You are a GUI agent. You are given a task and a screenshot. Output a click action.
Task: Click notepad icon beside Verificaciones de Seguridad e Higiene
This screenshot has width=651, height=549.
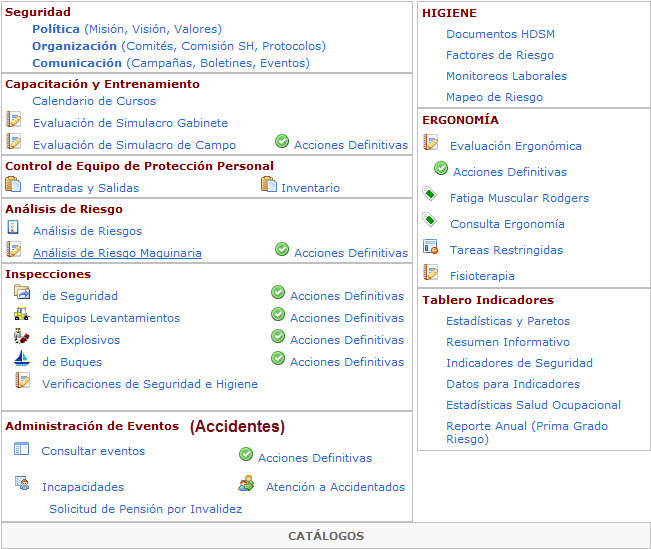point(22,380)
